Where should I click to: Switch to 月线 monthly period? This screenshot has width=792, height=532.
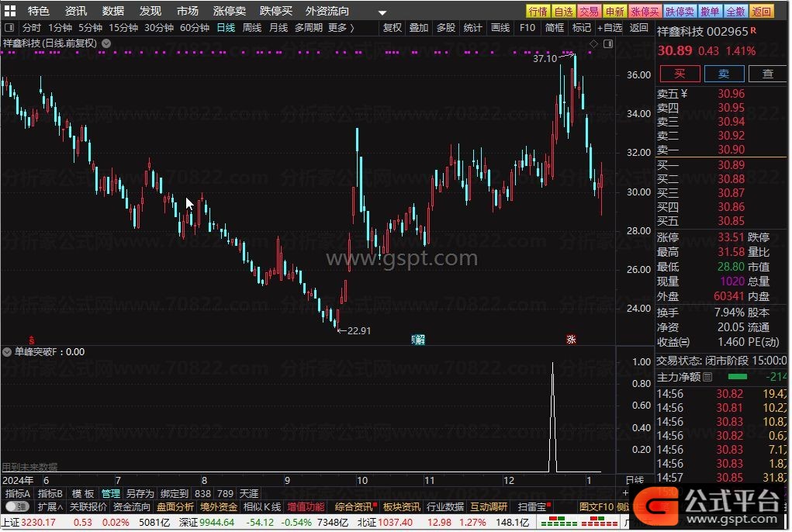coord(278,27)
